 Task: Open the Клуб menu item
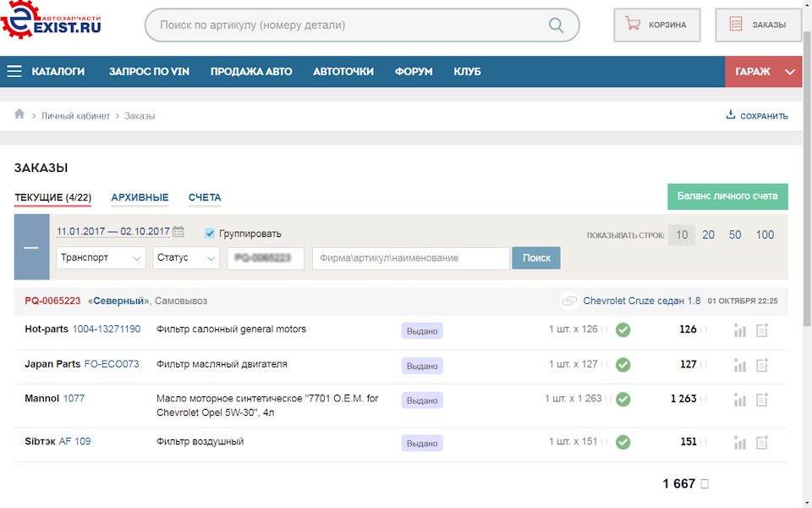coord(467,71)
